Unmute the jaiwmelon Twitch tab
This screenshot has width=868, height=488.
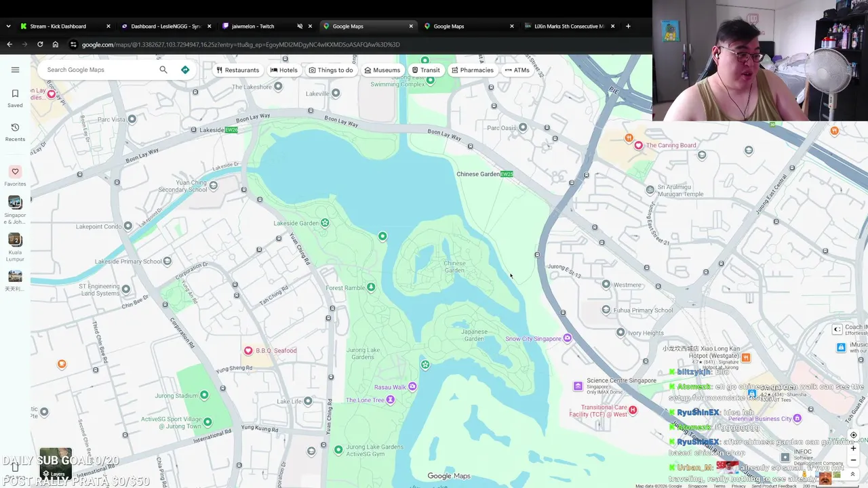(x=300, y=26)
